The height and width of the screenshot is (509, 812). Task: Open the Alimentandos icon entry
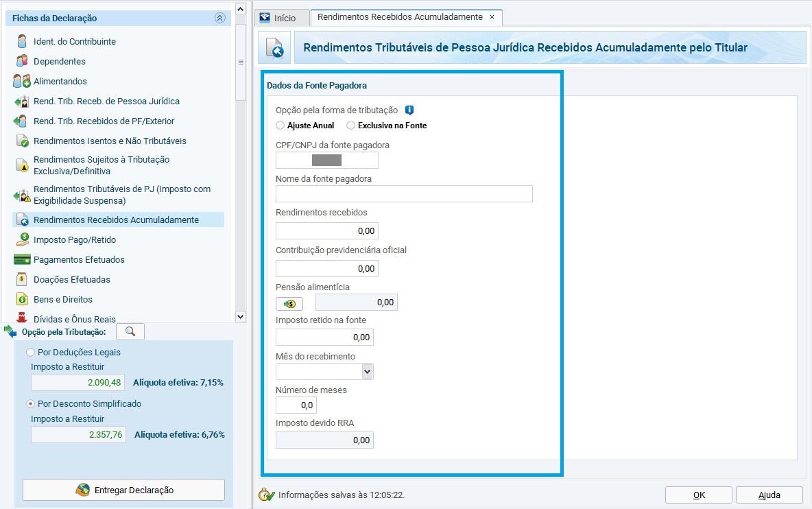point(22,81)
